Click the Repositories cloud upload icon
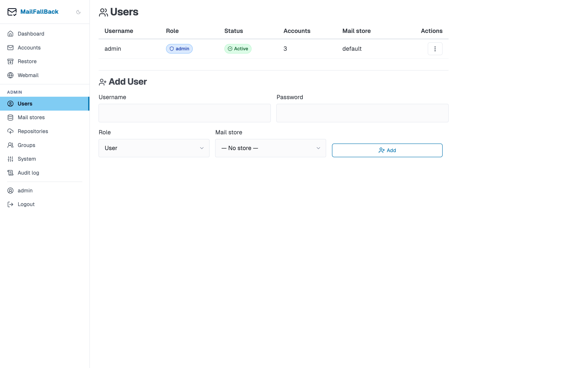 tap(10, 131)
